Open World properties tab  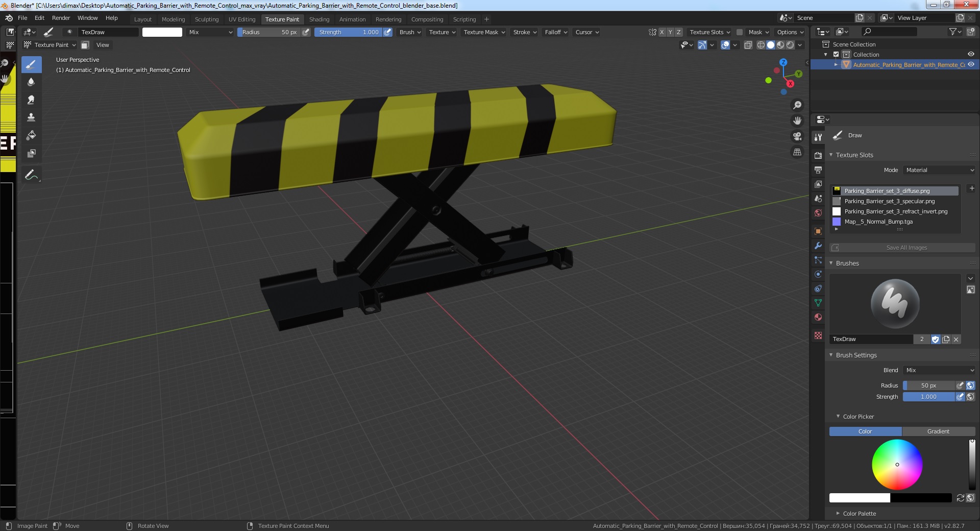click(x=818, y=212)
